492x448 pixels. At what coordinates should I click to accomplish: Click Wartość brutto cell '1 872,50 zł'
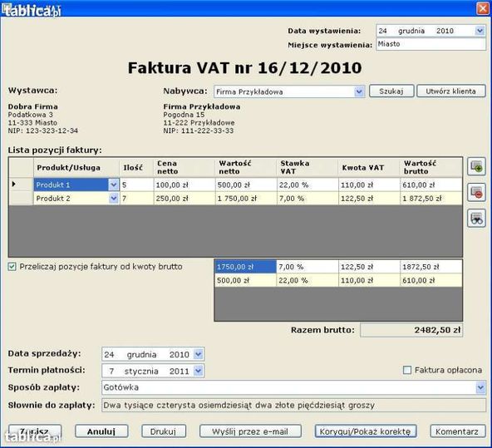(431, 199)
